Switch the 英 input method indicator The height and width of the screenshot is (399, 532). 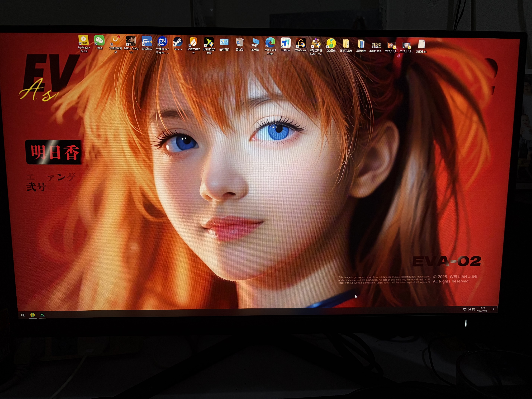(x=473, y=309)
